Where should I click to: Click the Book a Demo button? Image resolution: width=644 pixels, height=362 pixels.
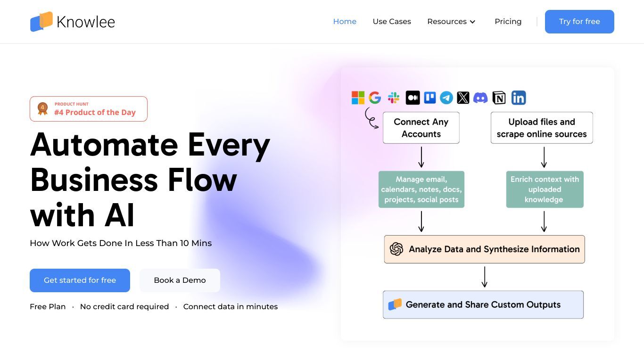pyautogui.click(x=180, y=280)
